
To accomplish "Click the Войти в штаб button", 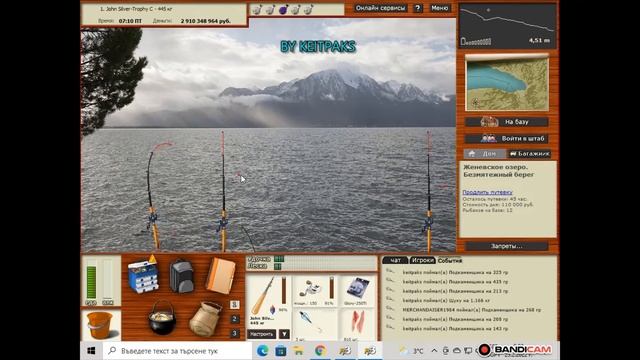I will pyautogui.click(x=507, y=138).
